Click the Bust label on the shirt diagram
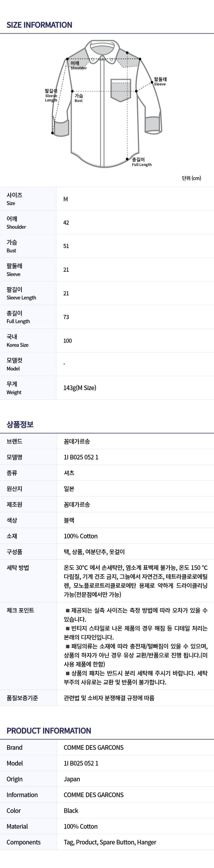This screenshot has width=214, height=868. [79, 98]
